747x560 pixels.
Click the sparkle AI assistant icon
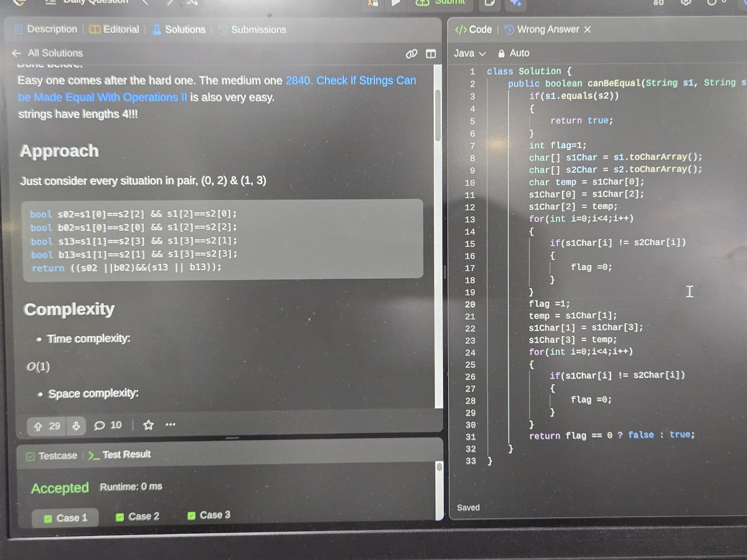(517, 4)
